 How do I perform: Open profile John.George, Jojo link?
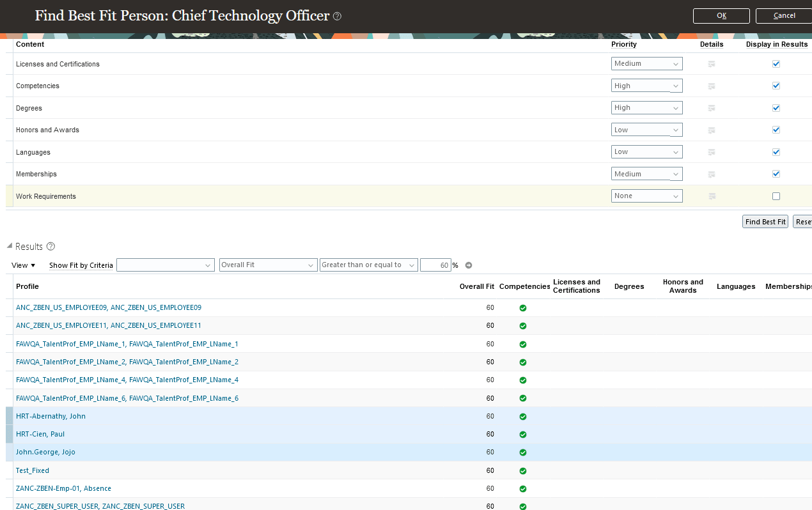click(45, 452)
